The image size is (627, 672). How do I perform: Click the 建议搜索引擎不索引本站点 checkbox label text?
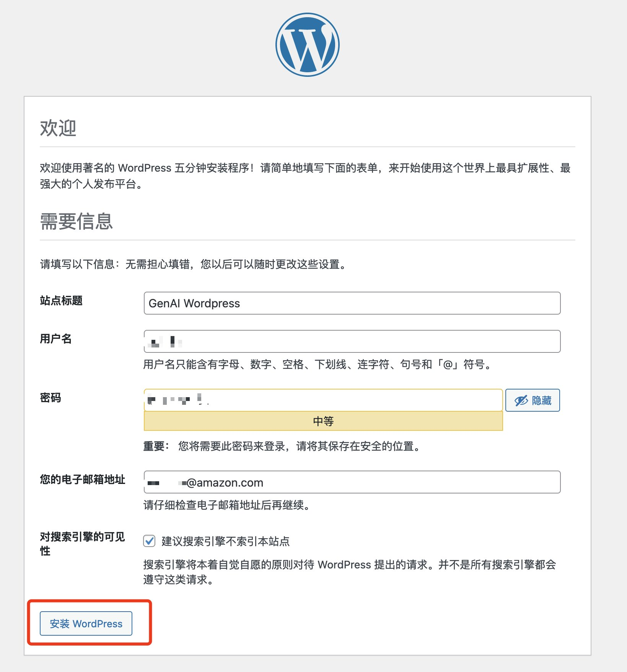226,541
